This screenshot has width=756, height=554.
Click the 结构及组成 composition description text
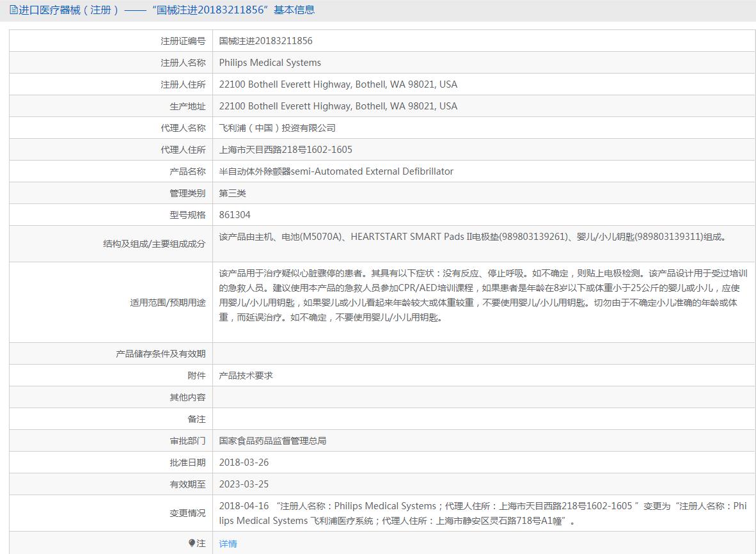click(x=473, y=237)
